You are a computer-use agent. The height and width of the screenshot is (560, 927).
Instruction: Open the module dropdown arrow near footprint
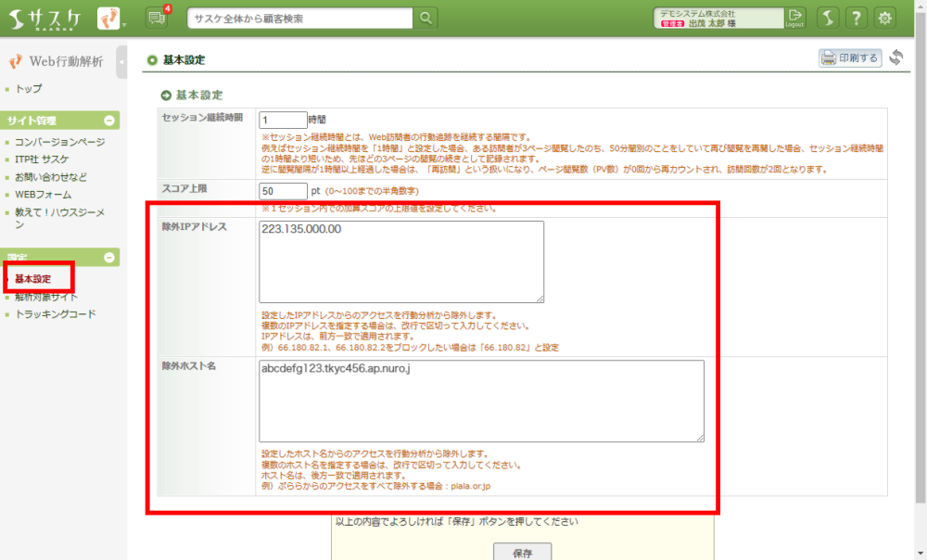(124, 25)
